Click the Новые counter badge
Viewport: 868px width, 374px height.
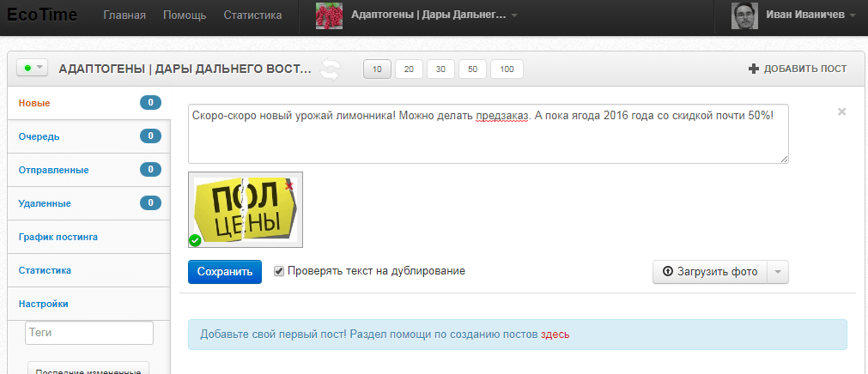[150, 102]
